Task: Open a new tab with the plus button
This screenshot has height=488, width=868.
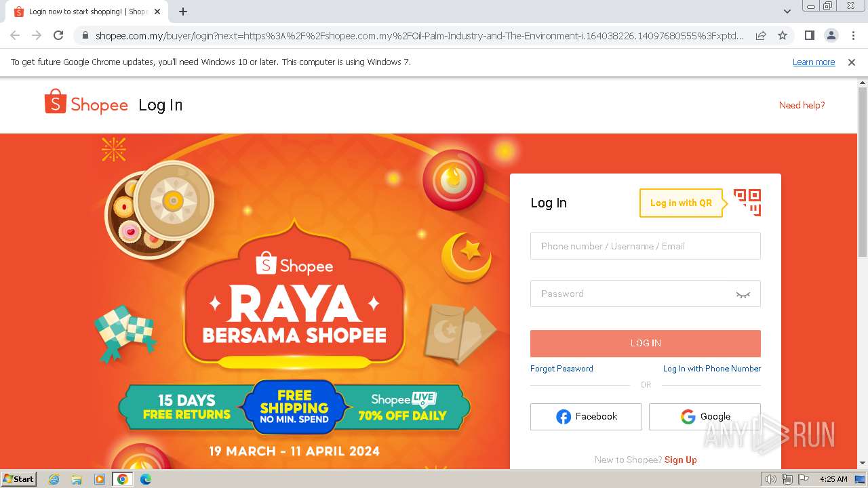Action: tap(183, 12)
